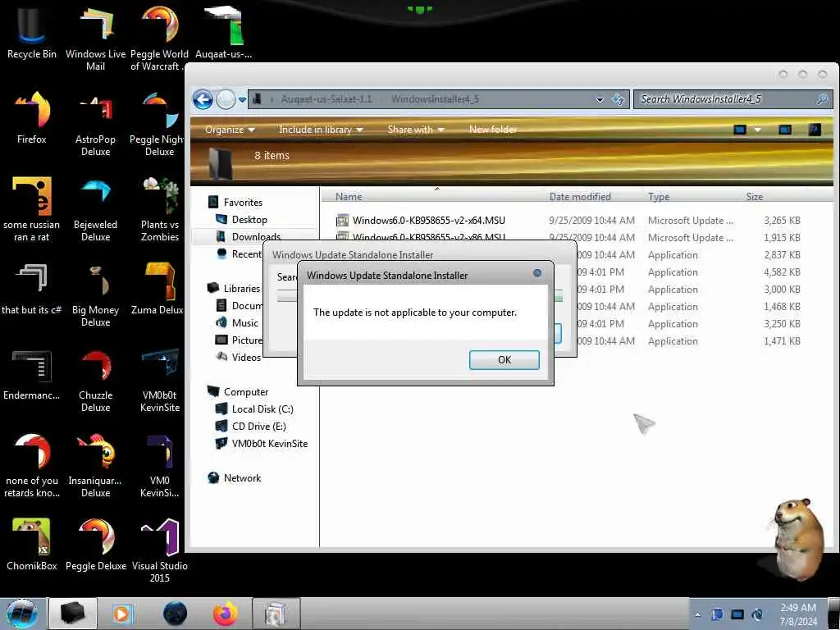Refresh the WindowsInstaller4_5 folder view
Viewport: 840px width, 630px height.
coord(618,99)
